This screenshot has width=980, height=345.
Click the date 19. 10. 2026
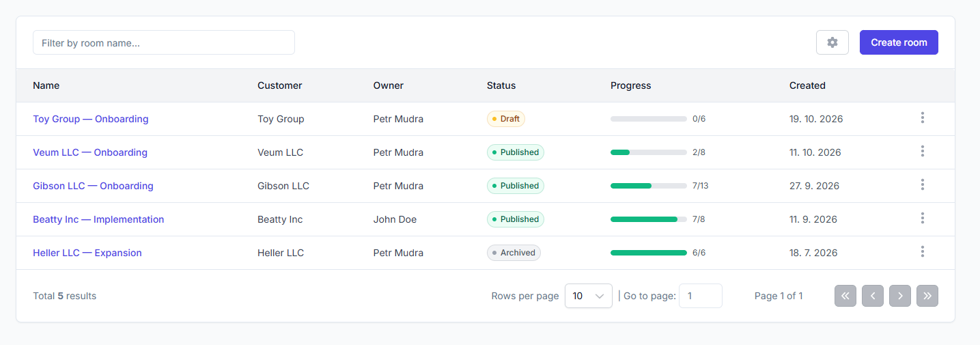click(x=816, y=119)
